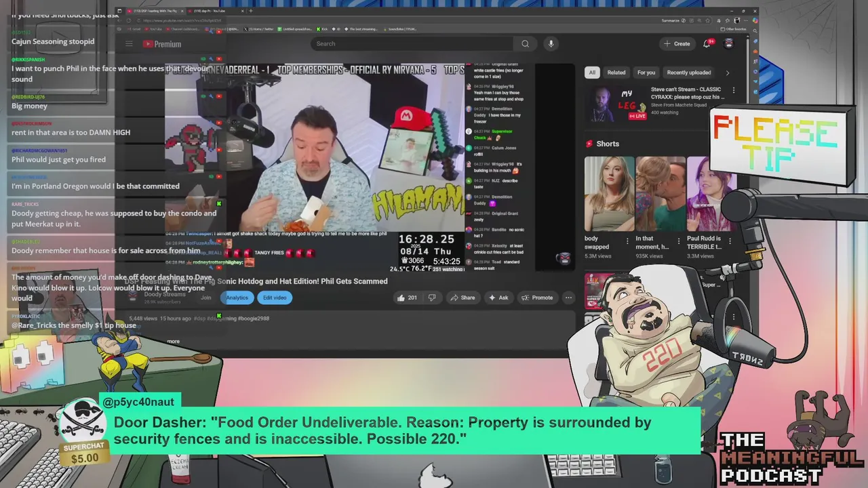Viewport: 868px width, 488px height.
Task: Open the YouTube hamburger guide menu
Action: tap(129, 44)
